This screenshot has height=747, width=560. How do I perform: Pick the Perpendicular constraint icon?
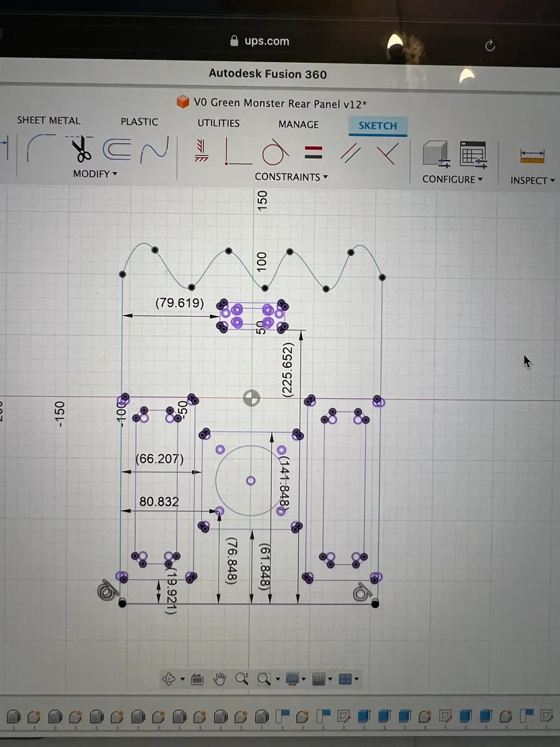[387, 153]
